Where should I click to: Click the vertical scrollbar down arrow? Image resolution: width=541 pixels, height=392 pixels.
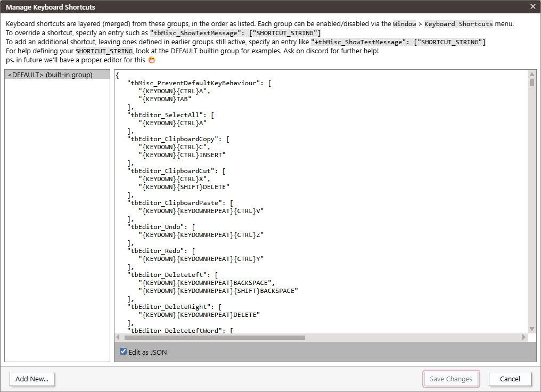[531, 329]
